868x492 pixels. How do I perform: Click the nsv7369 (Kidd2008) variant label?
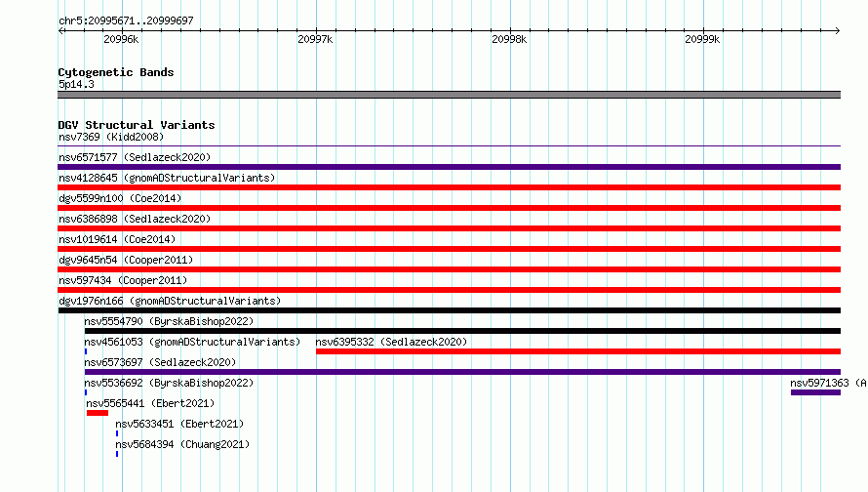click(111, 137)
